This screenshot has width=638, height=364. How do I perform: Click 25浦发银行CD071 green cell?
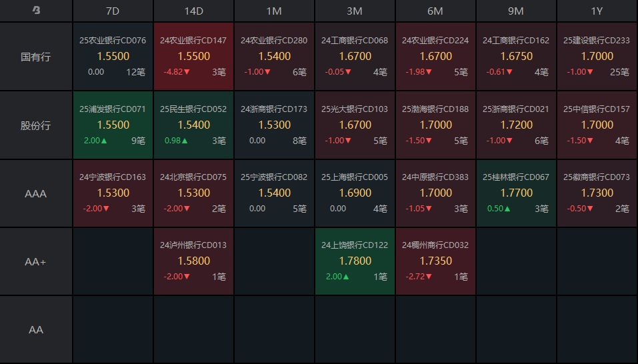click(113, 125)
